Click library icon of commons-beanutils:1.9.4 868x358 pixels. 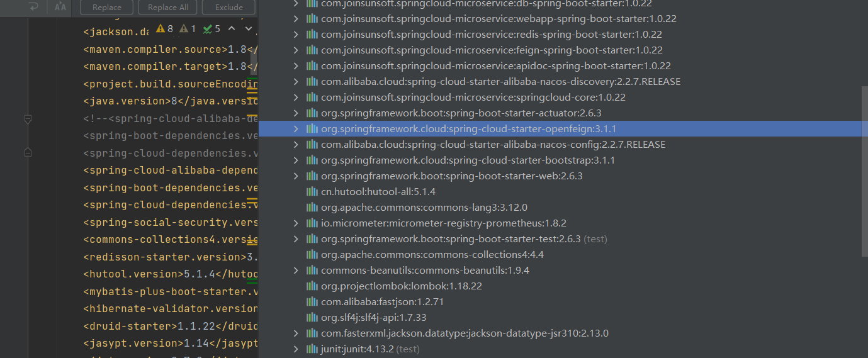coord(312,271)
